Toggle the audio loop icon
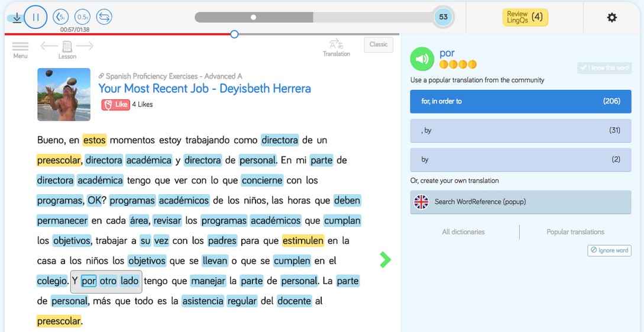Screen dimensions: 644x332 click(104, 17)
